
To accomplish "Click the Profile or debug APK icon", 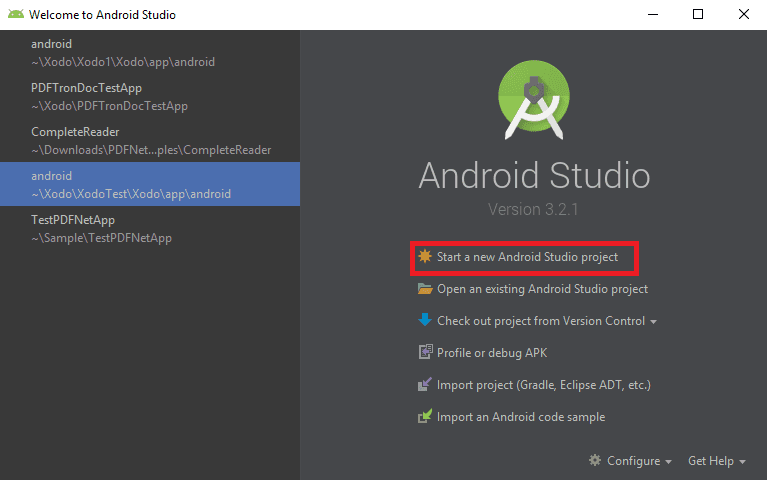I will tap(425, 353).
